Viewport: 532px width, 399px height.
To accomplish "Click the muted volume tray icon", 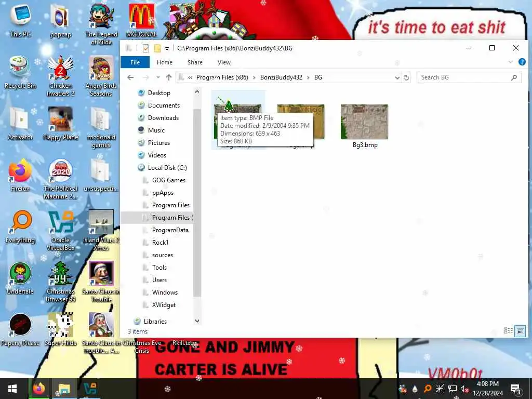I will click(x=464, y=389).
